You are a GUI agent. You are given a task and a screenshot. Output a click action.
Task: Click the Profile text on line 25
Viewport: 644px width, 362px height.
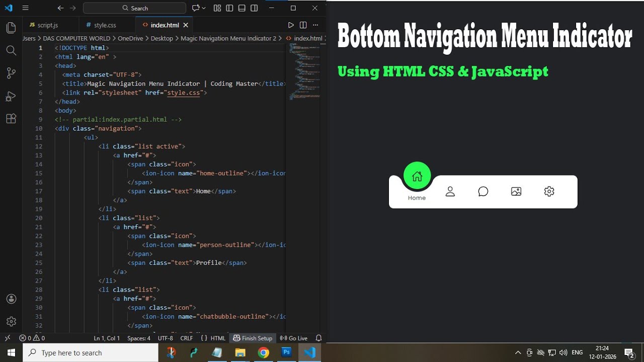point(209,262)
